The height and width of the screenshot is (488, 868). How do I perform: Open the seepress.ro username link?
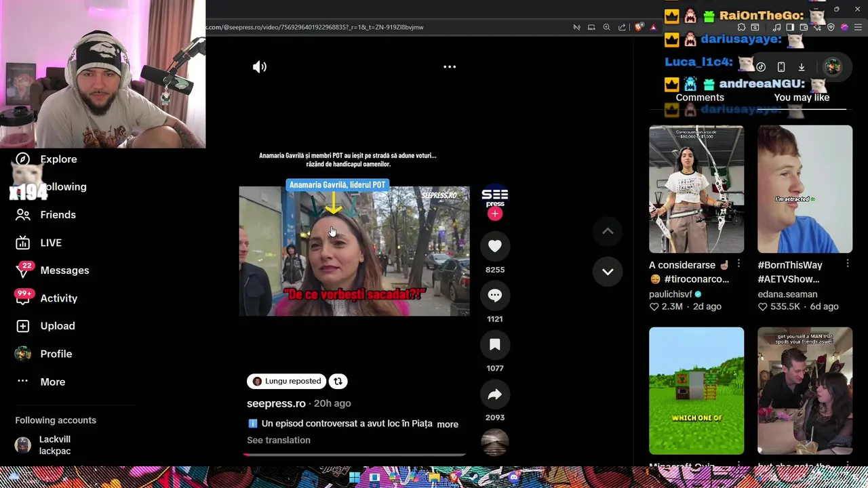[x=276, y=403]
